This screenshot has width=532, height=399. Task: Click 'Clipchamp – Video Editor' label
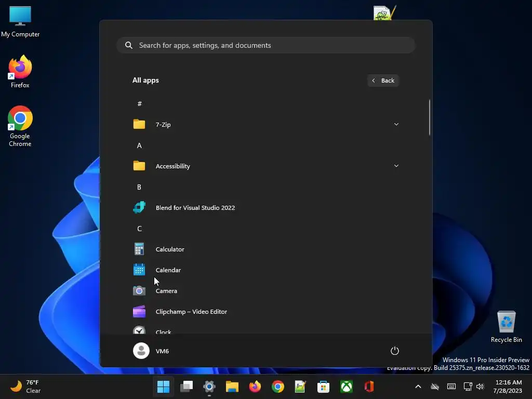191,312
